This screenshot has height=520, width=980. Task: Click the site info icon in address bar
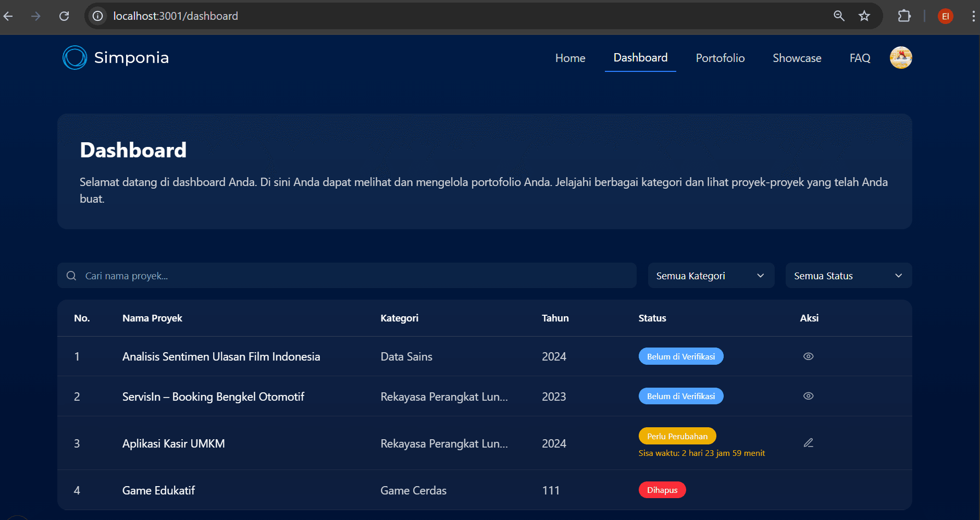tap(97, 16)
